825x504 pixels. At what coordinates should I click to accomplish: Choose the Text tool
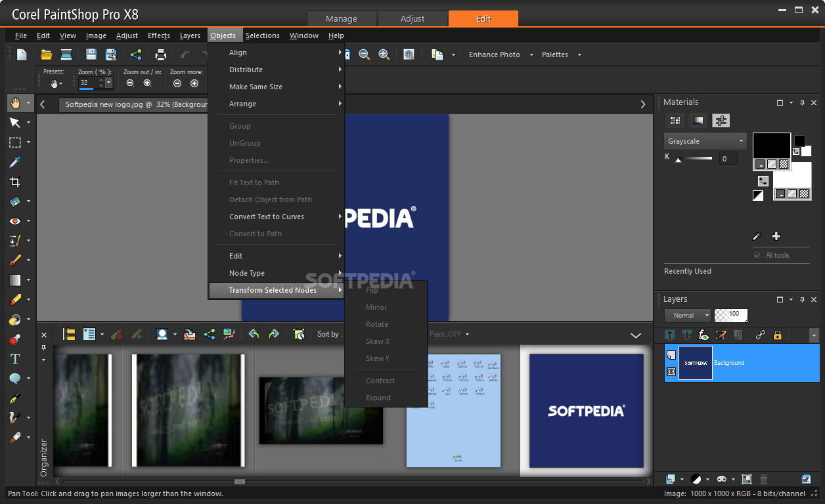[x=15, y=359]
